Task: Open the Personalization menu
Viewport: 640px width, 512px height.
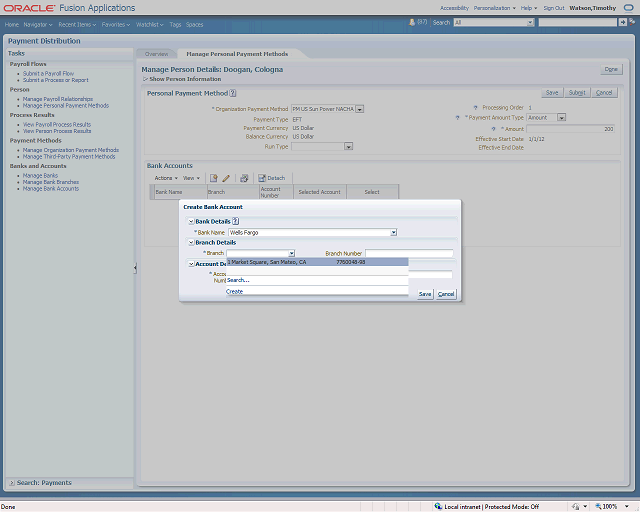Action: tap(494, 8)
